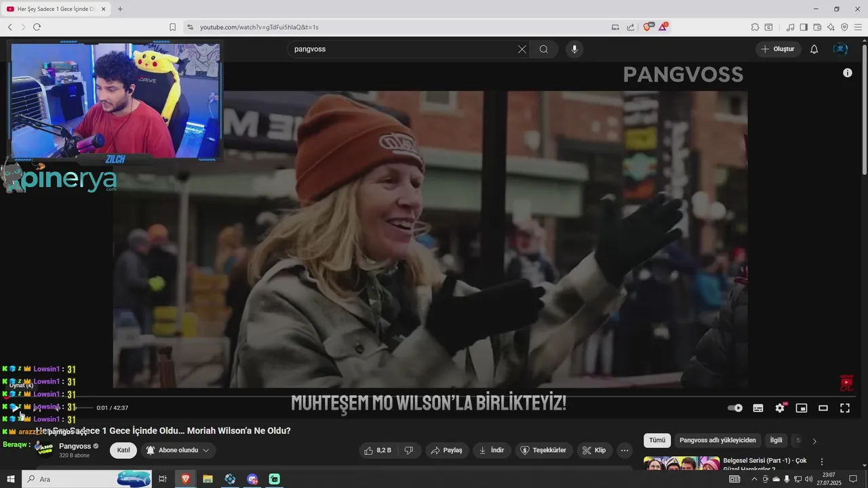Toggle the autoplay switch in the player
This screenshot has height=488, width=868.
coord(735,408)
